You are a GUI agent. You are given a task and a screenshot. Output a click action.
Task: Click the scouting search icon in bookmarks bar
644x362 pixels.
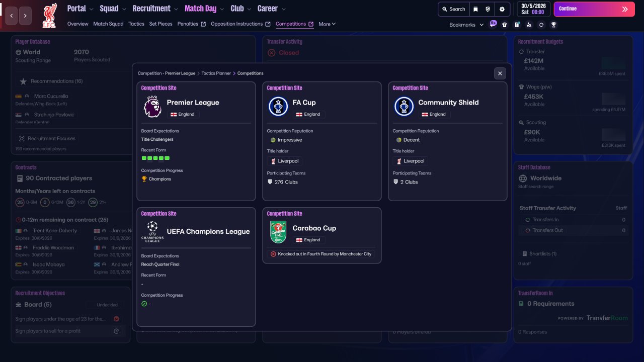529,25
